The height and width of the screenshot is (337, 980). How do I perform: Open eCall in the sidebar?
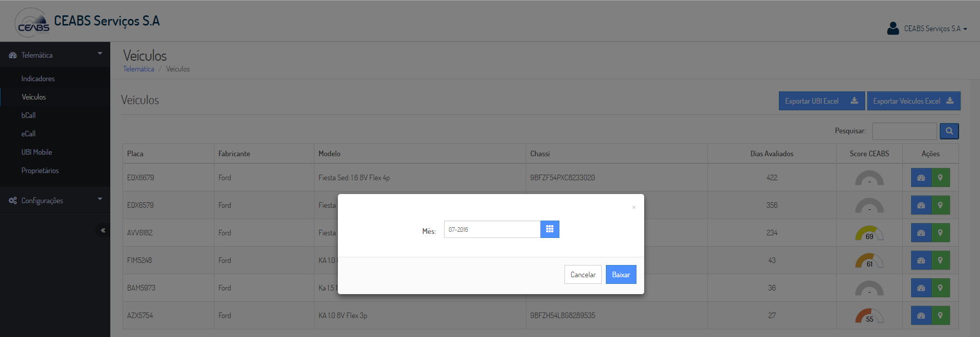pos(29,134)
